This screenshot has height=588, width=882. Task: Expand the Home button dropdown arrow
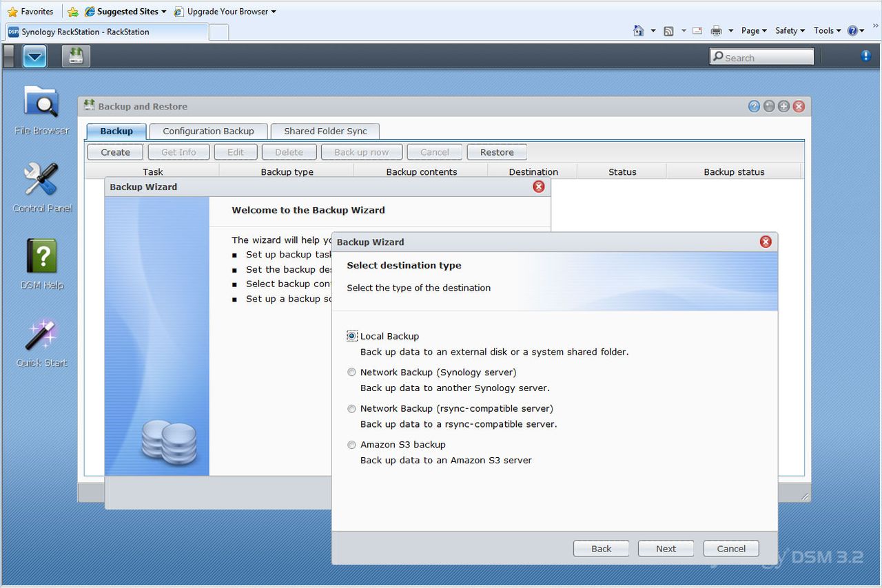pyautogui.click(x=653, y=31)
